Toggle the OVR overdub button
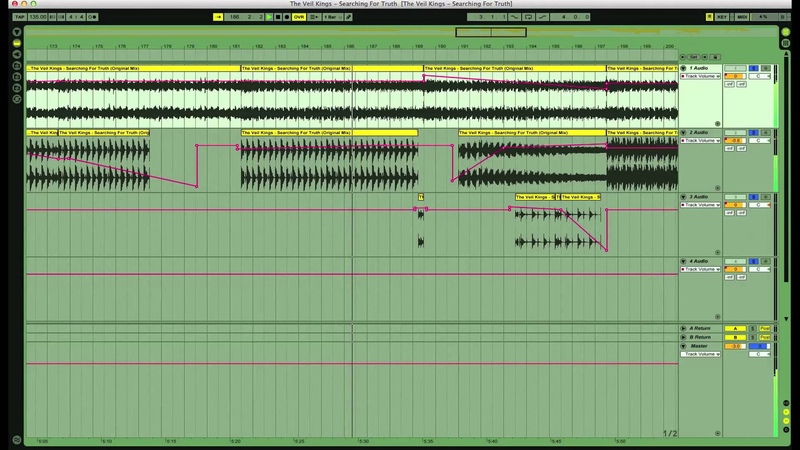The width and height of the screenshot is (800, 450). point(299,17)
